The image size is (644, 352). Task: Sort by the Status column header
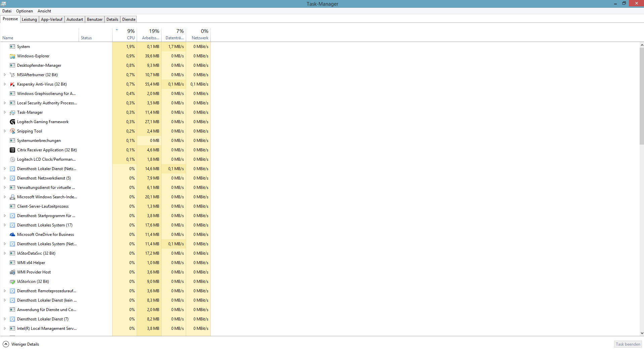95,35
